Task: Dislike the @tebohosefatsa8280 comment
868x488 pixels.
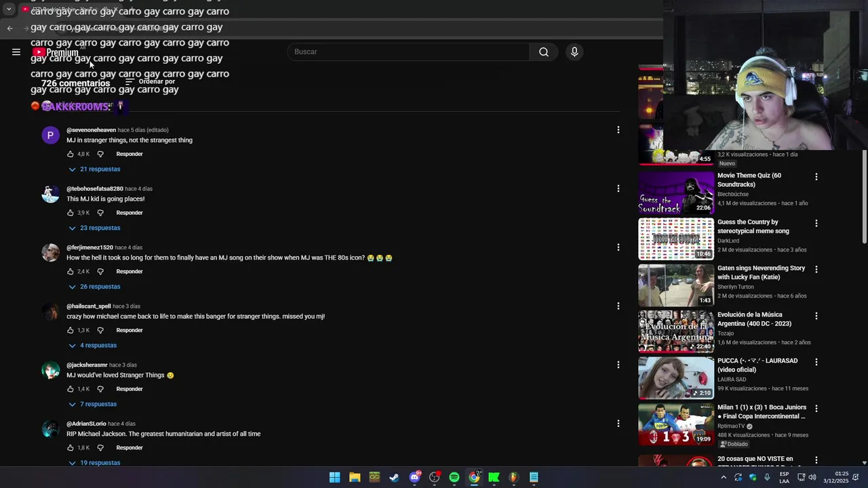Action: click(100, 213)
